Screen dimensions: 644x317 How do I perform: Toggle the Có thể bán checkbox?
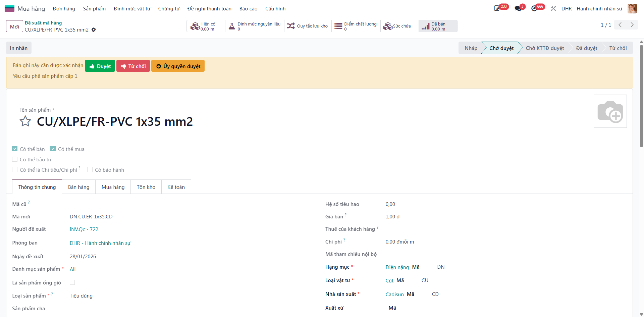click(x=15, y=149)
